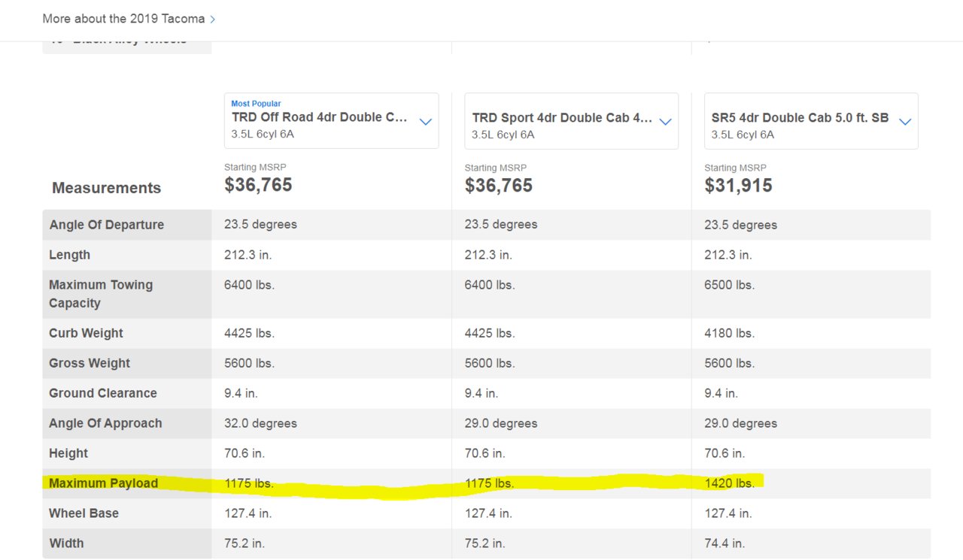Click the arrow beside 2019 Tacoma link
The image size is (963, 560).
[213, 20]
